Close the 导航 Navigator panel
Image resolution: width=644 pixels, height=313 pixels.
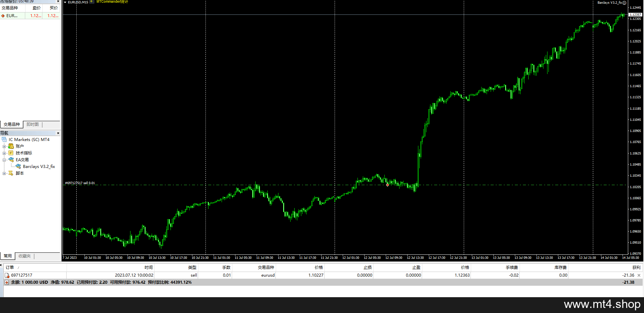[58, 133]
